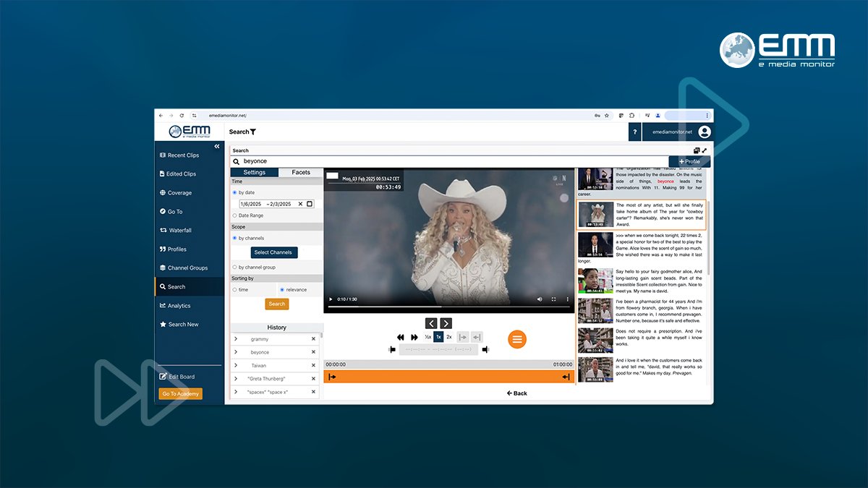Clear the date range with the X
Image resolution: width=868 pixels, height=488 pixels.
click(x=300, y=204)
